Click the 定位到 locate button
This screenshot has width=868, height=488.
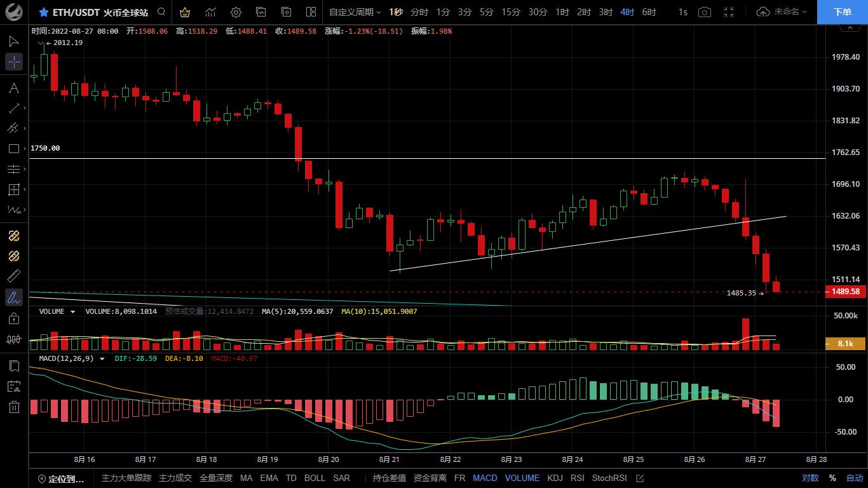61,478
